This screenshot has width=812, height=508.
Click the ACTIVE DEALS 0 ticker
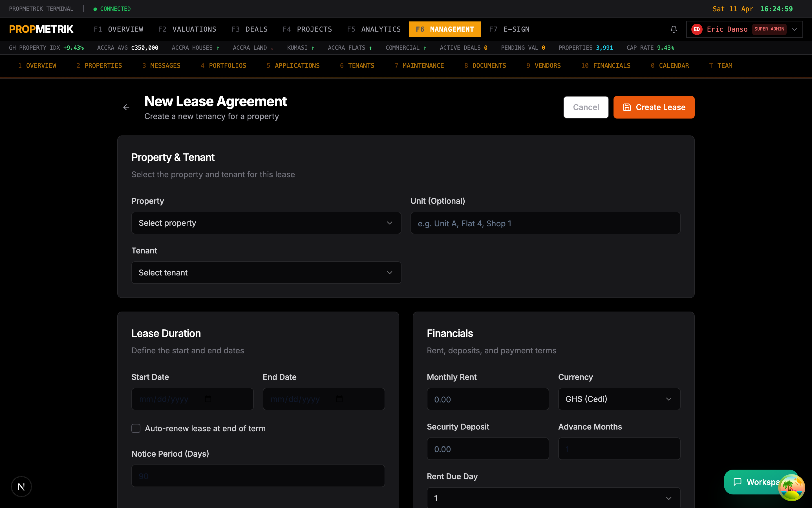[x=464, y=48]
